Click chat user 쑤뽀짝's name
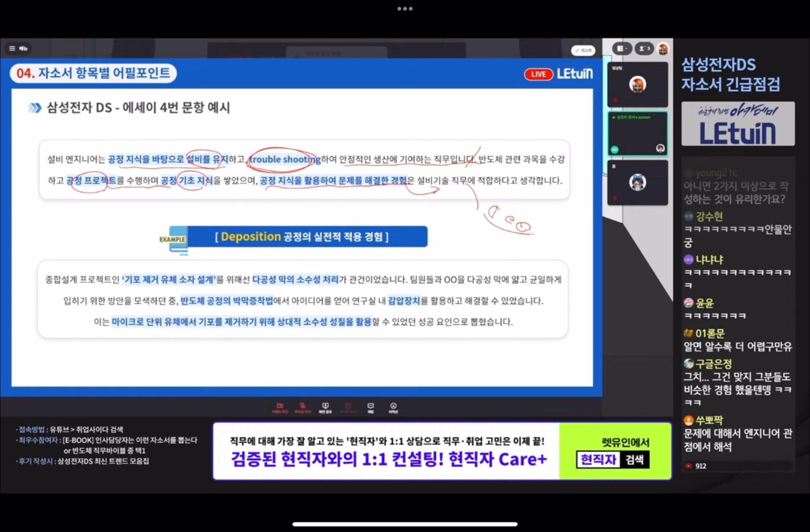The width and height of the screenshot is (810, 532). pyautogui.click(x=709, y=420)
